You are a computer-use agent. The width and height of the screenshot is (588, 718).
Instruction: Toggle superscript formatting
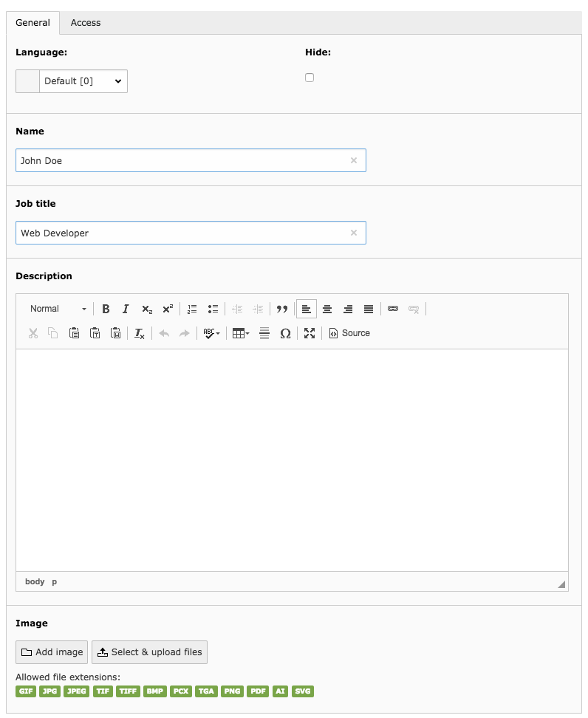(x=168, y=309)
